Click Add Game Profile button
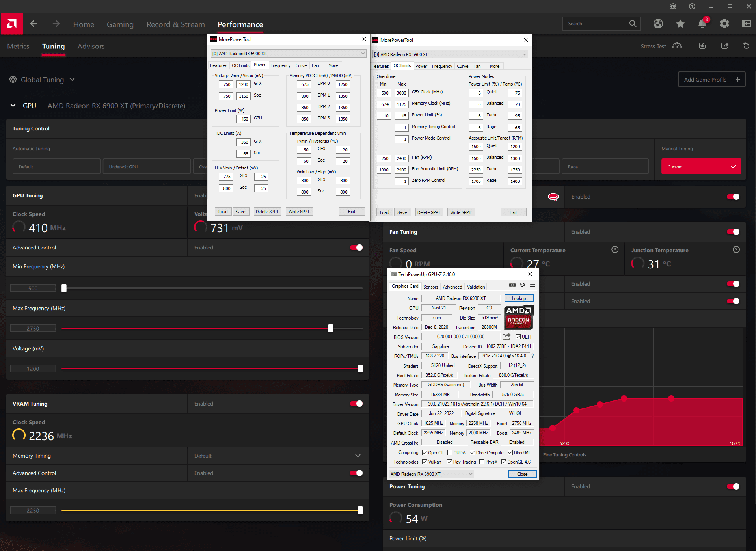The height and width of the screenshot is (551, 756). [x=711, y=79]
